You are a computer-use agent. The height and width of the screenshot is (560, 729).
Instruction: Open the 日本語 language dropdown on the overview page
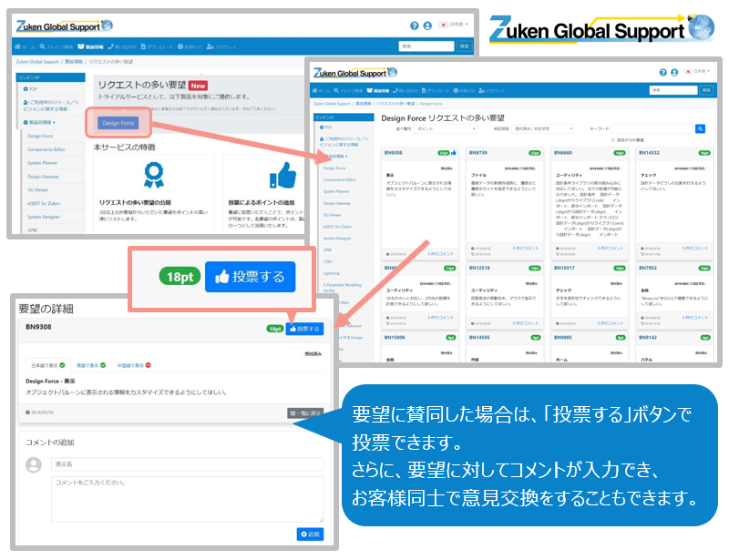click(454, 25)
